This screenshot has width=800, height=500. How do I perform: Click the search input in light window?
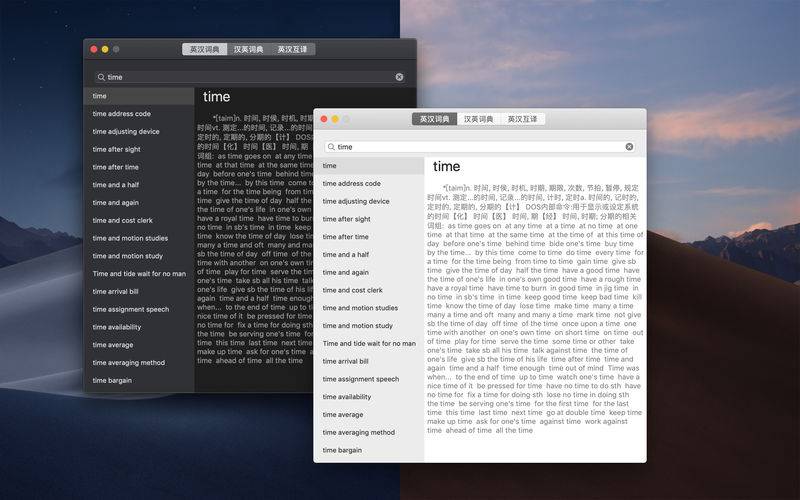(480, 147)
